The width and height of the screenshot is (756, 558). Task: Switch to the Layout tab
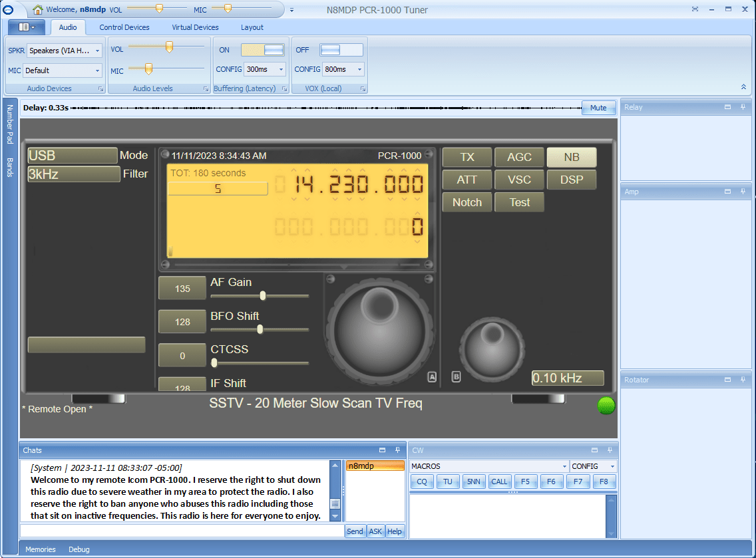pos(252,27)
